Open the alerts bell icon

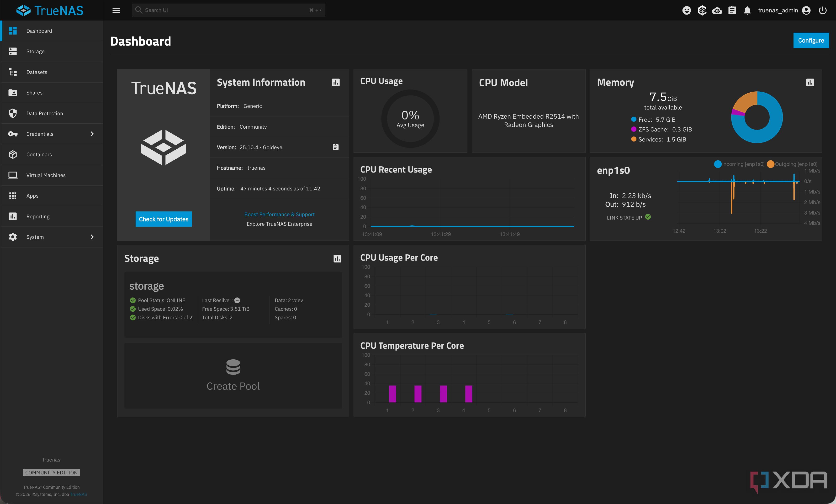pos(747,10)
